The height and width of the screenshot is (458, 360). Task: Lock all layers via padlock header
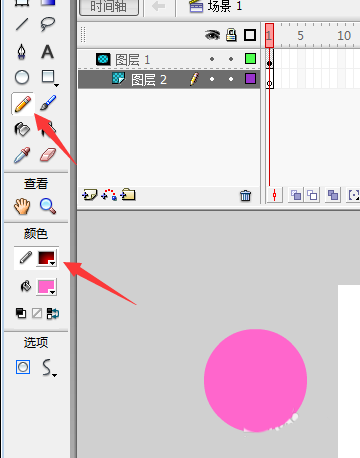click(x=231, y=35)
